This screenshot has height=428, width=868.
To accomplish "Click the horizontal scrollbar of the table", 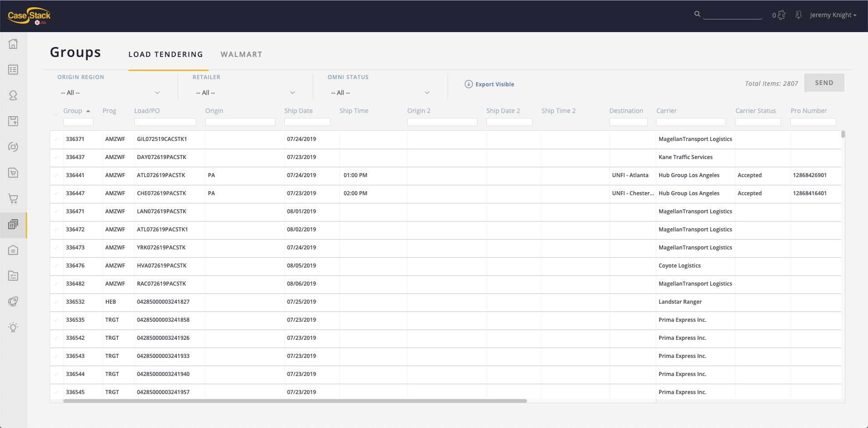I will click(x=295, y=401).
